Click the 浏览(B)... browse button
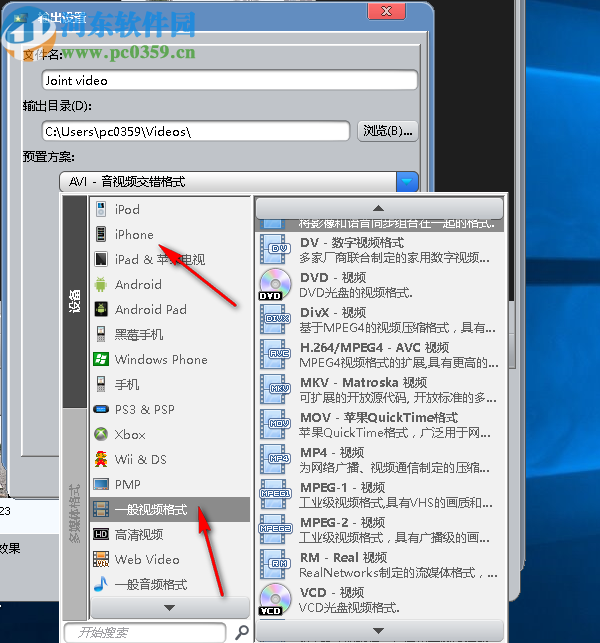600x643 pixels. coord(388,131)
